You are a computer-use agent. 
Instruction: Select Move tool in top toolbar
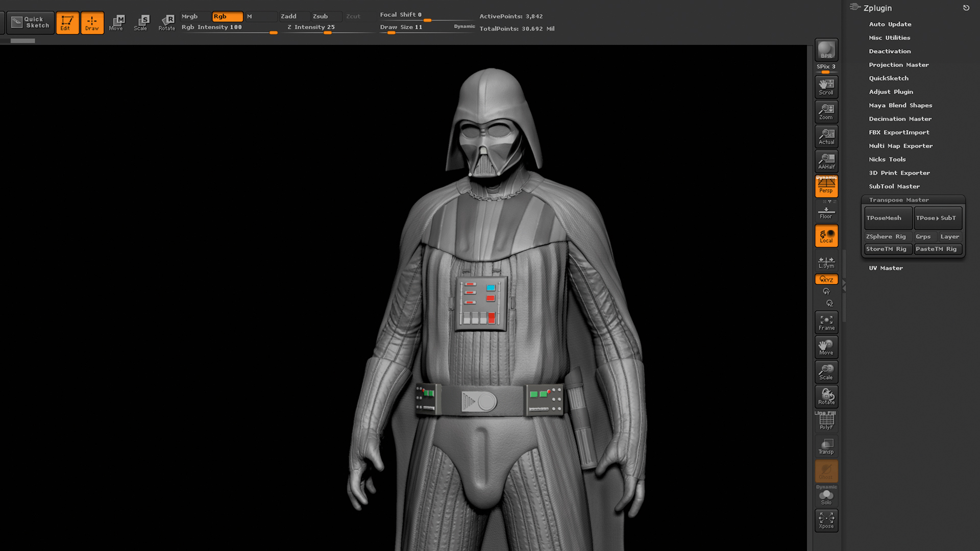(117, 22)
